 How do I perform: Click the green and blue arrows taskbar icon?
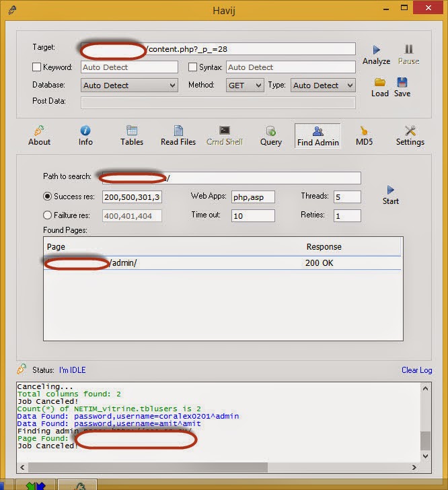coord(36,486)
